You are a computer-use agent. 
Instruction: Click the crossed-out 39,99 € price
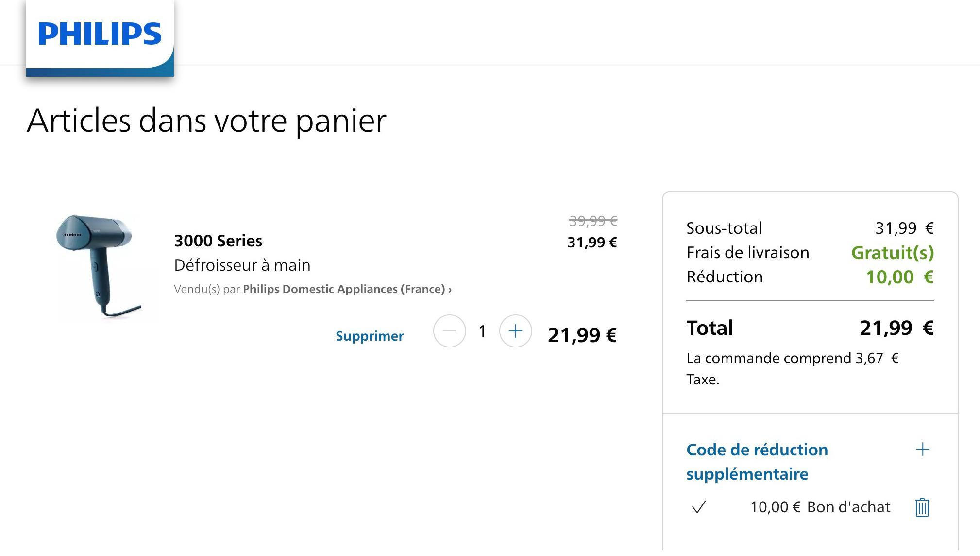593,221
